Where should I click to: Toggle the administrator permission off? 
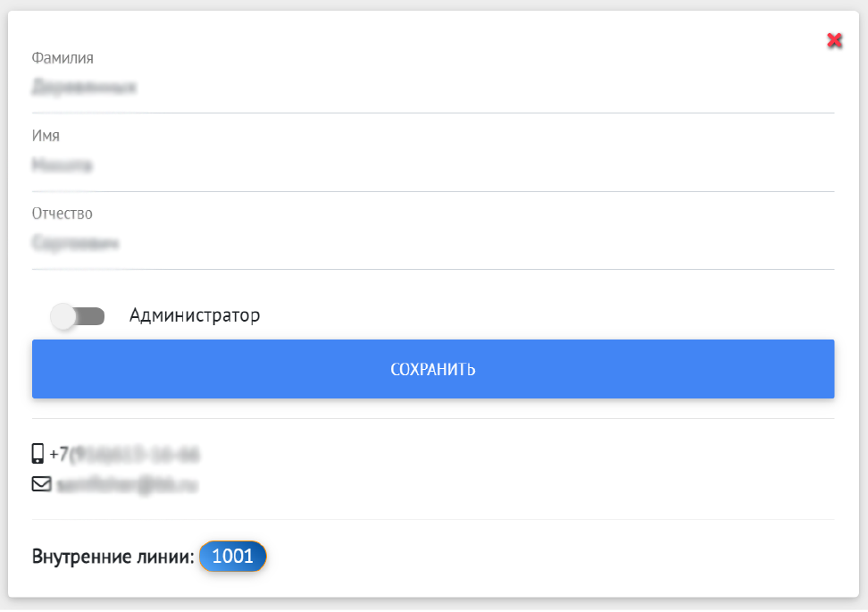[79, 314]
